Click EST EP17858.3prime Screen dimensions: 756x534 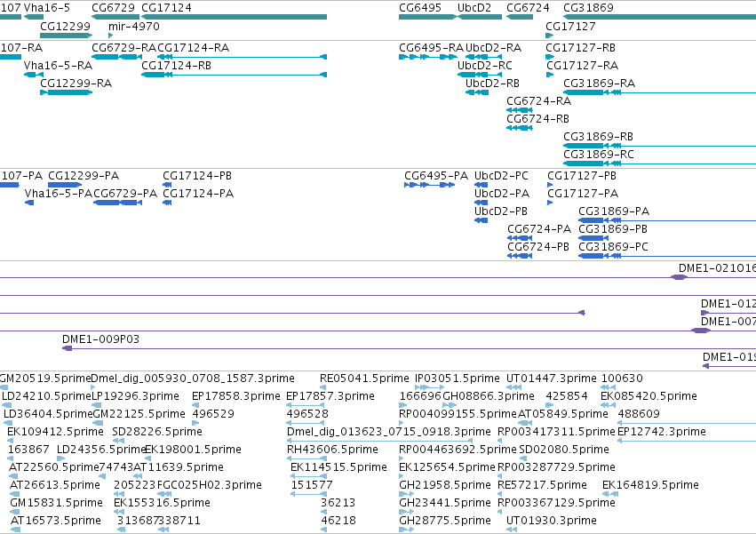pyautogui.click(x=195, y=405)
